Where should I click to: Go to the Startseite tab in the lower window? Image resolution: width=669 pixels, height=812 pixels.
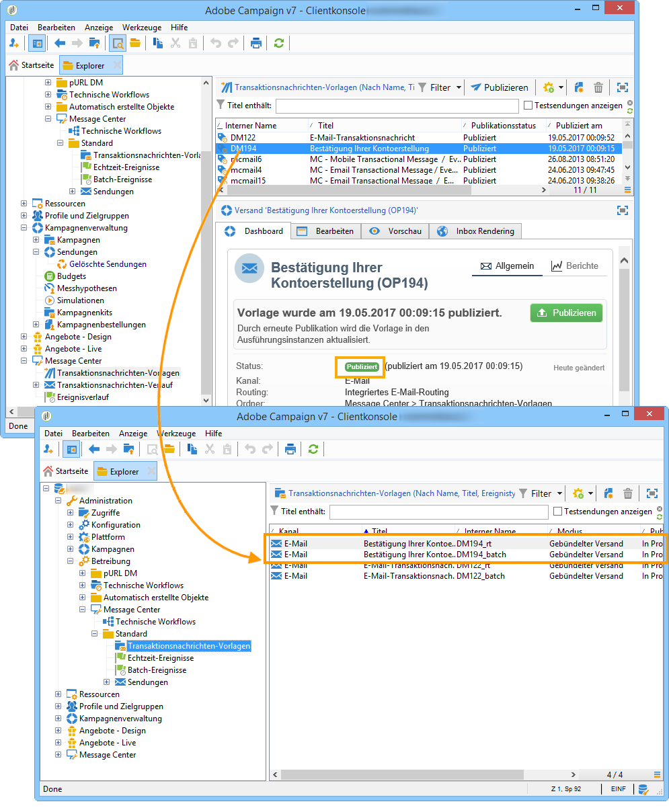tap(66, 471)
